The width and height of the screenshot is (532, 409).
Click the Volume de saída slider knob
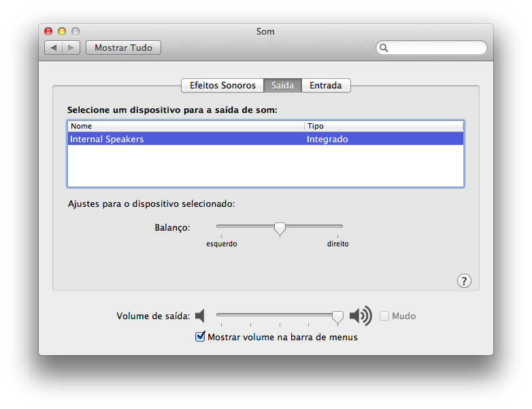pyautogui.click(x=337, y=316)
